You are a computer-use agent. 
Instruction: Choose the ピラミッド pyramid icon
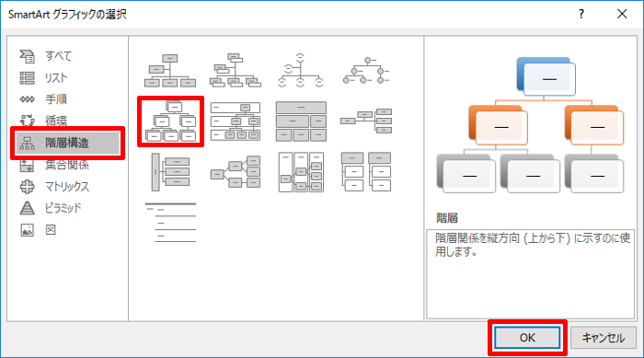click(x=27, y=208)
